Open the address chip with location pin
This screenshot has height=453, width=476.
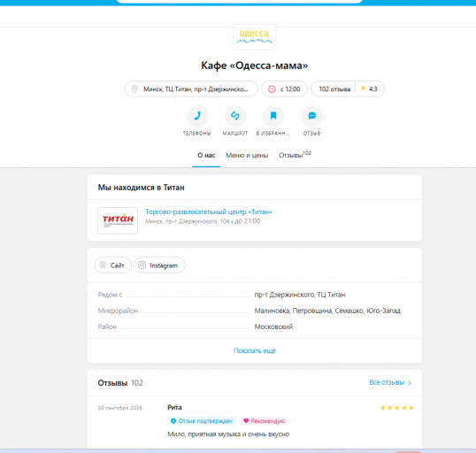pyautogui.click(x=191, y=89)
